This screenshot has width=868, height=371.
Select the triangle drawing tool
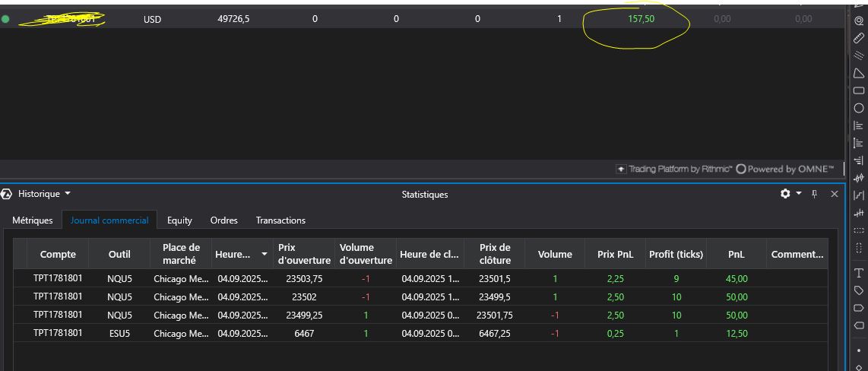point(859,73)
